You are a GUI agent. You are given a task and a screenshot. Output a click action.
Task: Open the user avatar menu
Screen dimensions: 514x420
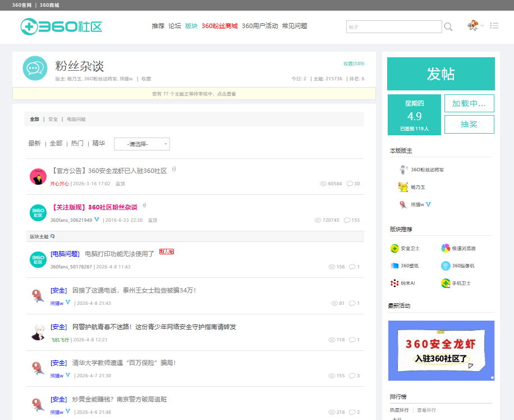472,25
